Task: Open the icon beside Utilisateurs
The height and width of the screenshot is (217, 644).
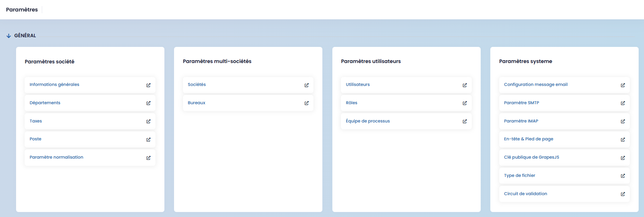Action: (x=465, y=85)
